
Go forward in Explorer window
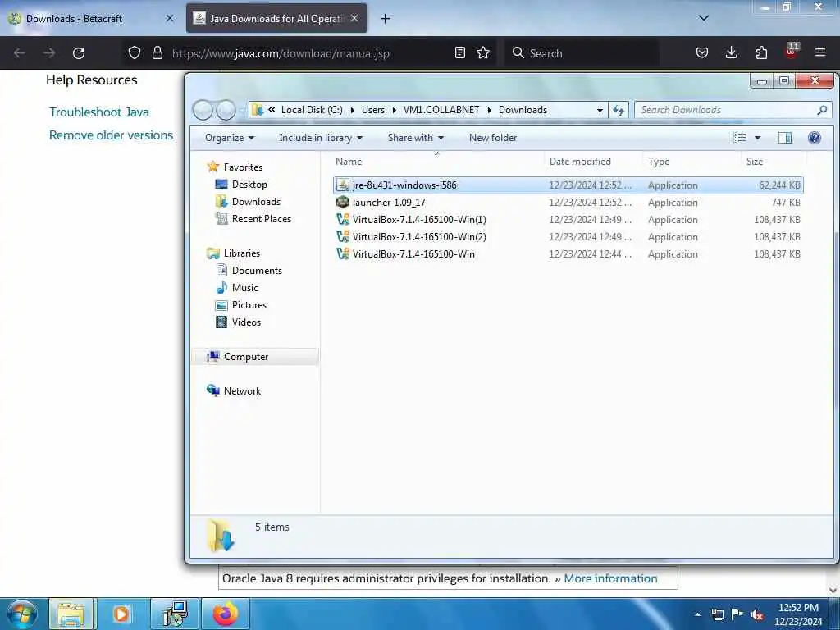[226, 110]
